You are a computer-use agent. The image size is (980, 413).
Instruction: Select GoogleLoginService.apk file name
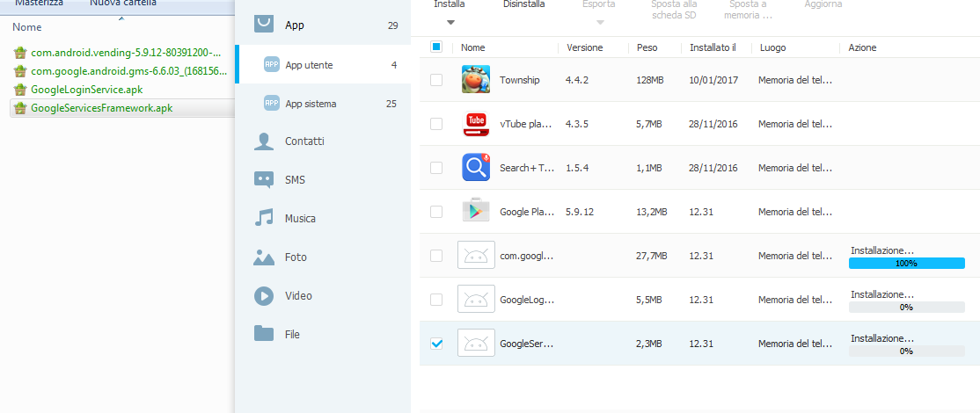pyautogui.click(x=87, y=90)
